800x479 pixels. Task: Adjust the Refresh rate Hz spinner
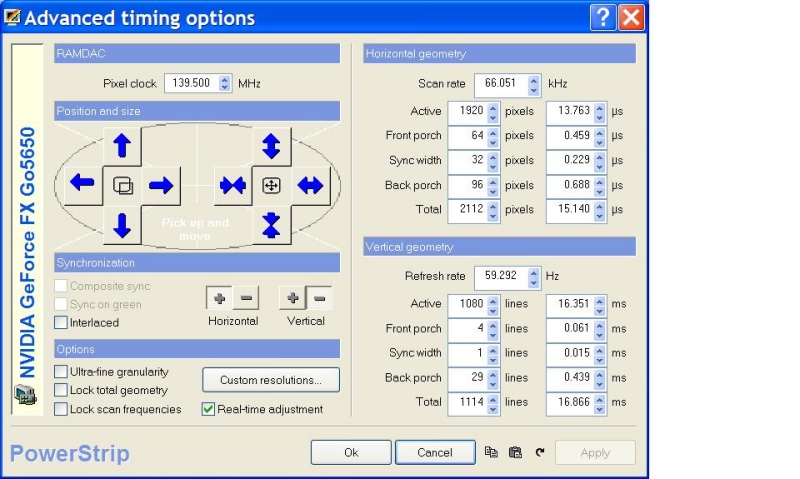coord(534,277)
